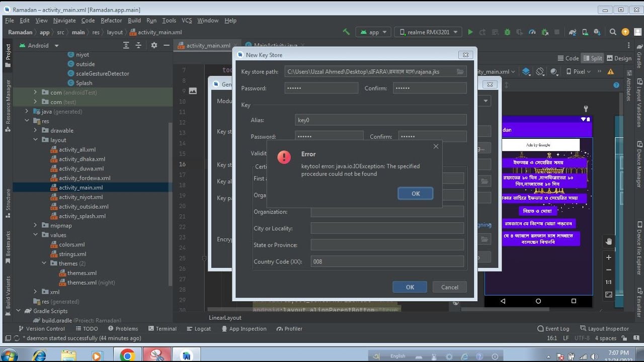The height and width of the screenshot is (362, 644).
Task: Click Expand All icon in Project panel
Action: point(126,45)
